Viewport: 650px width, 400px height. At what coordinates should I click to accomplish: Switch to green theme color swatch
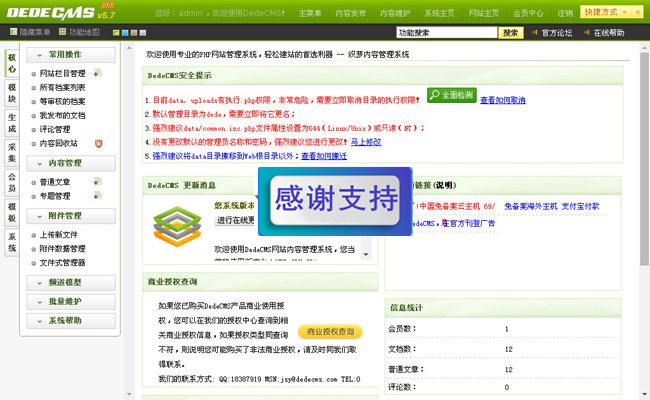(116, 33)
